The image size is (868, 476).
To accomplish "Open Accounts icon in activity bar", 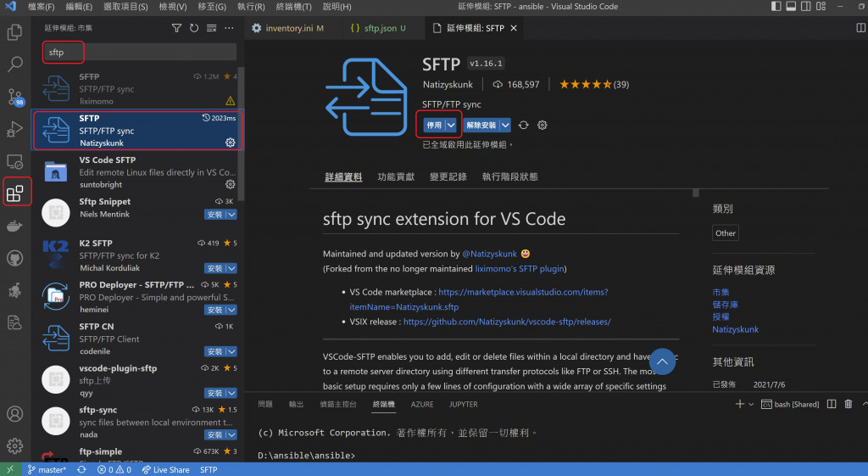I will (x=15, y=413).
